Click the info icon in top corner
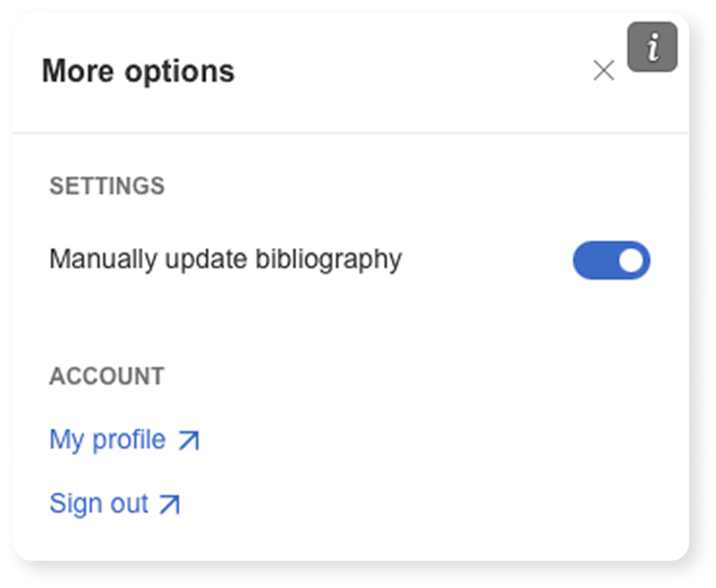Screen dimensions: 716x588 (x=652, y=47)
